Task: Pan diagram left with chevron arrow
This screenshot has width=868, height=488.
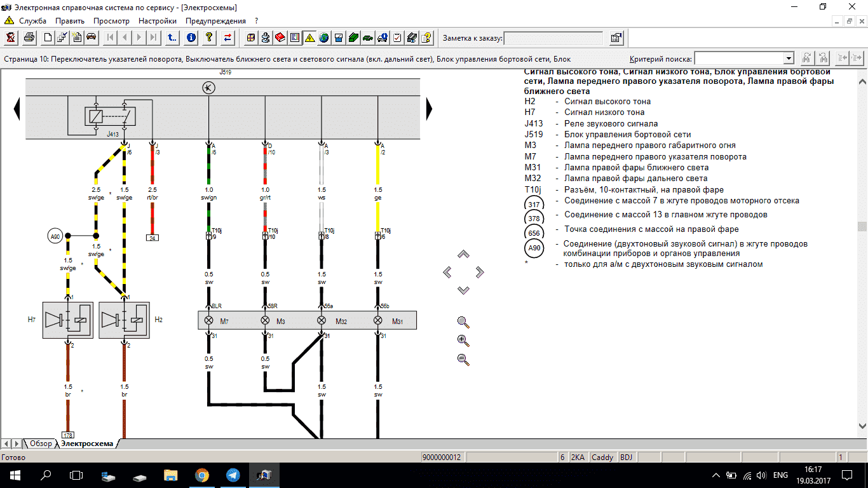Action: click(447, 272)
